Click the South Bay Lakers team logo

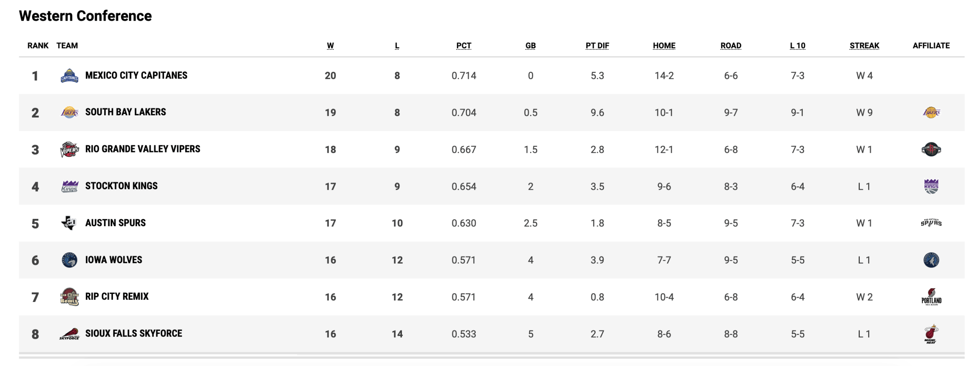tap(69, 112)
